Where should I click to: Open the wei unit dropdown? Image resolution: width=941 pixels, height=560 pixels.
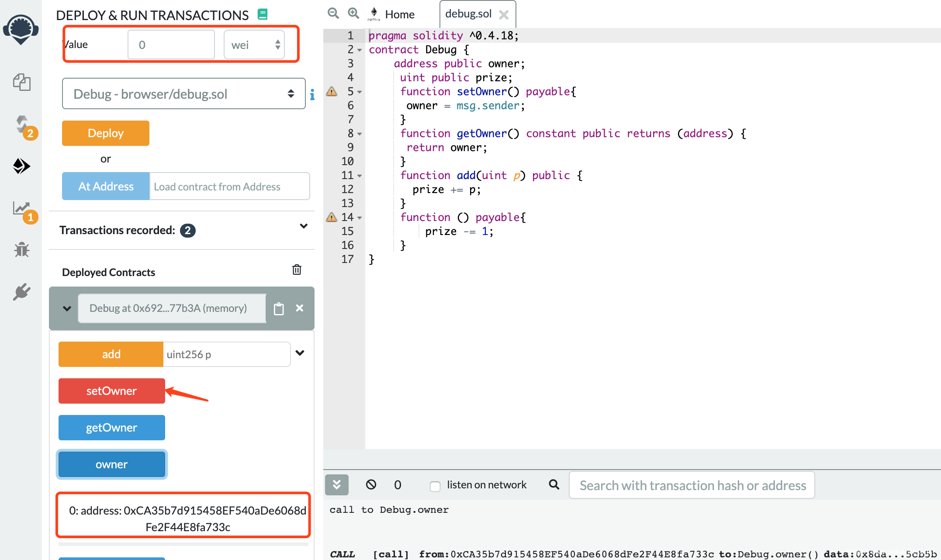pyautogui.click(x=254, y=45)
